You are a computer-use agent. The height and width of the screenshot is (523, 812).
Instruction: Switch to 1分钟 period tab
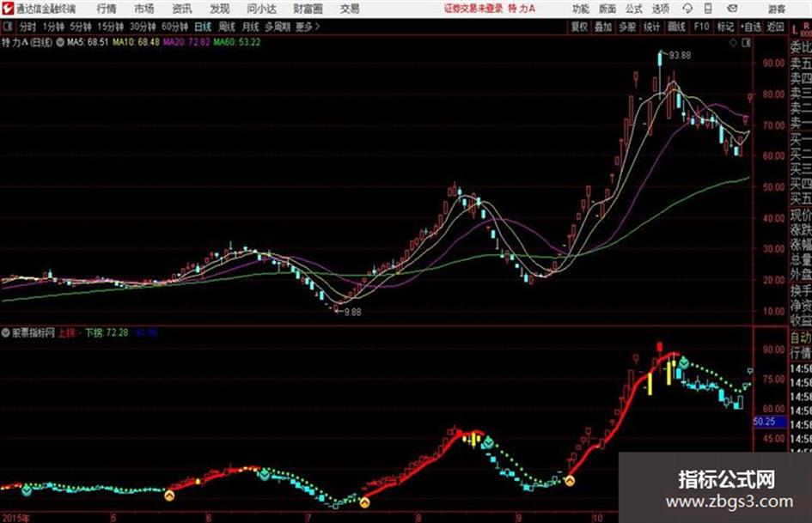click(x=53, y=27)
